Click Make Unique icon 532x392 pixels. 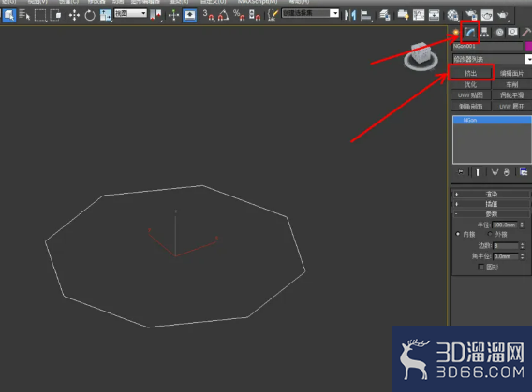click(495, 172)
